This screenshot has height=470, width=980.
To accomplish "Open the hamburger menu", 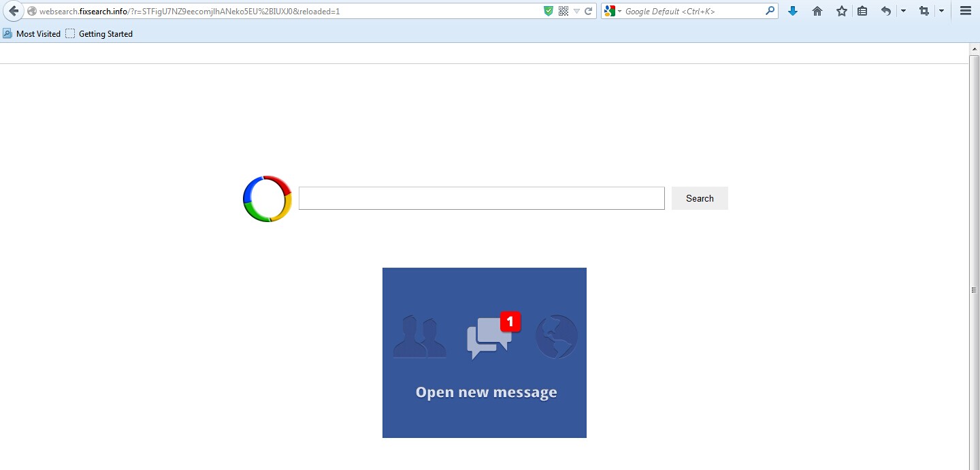I will (x=965, y=11).
